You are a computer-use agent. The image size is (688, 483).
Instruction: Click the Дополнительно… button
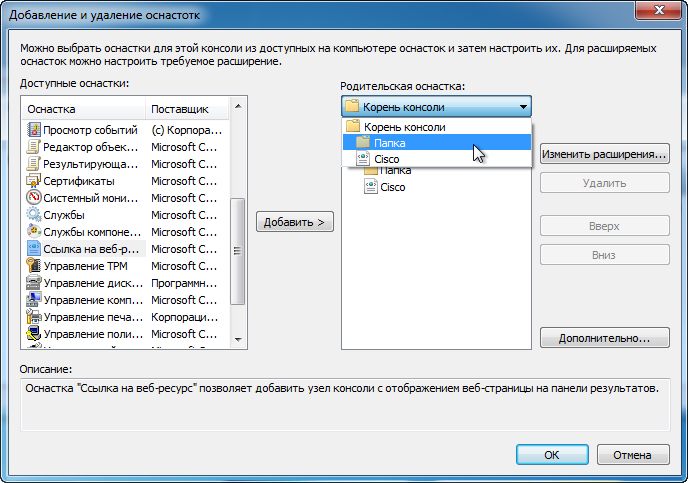605,338
